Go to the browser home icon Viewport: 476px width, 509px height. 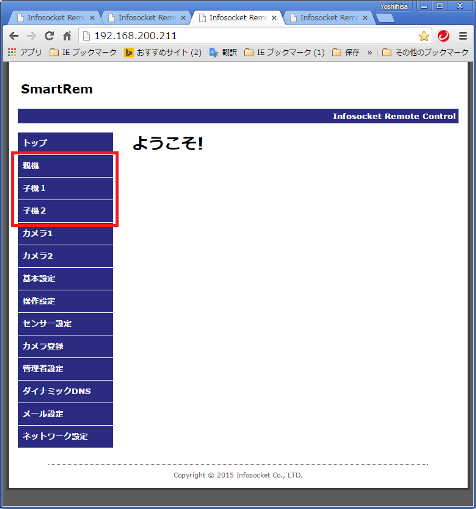pos(67,36)
